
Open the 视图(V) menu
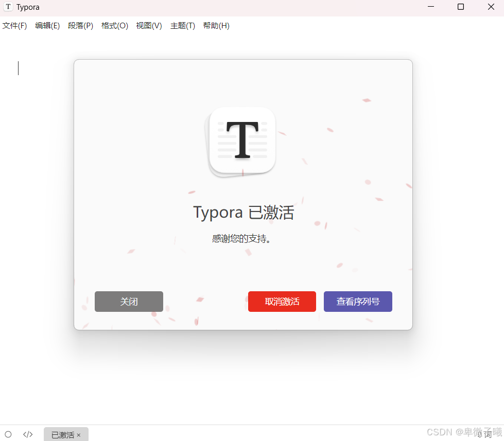[x=149, y=26]
